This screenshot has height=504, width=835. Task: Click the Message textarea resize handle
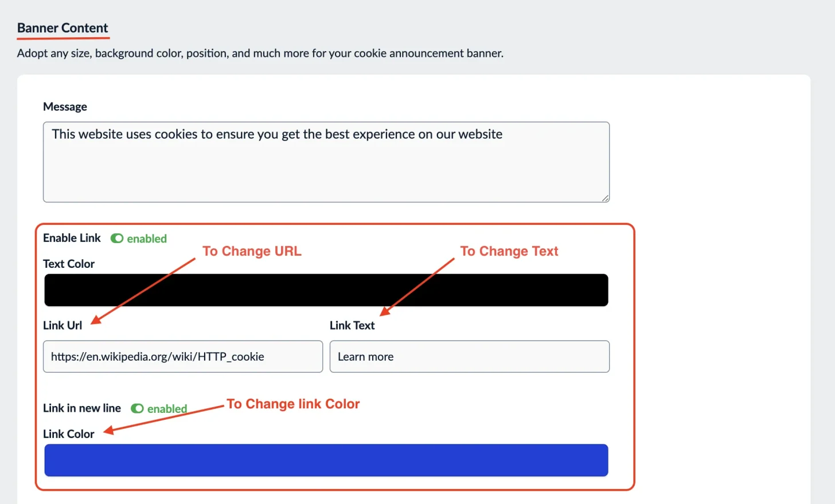pyautogui.click(x=605, y=198)
